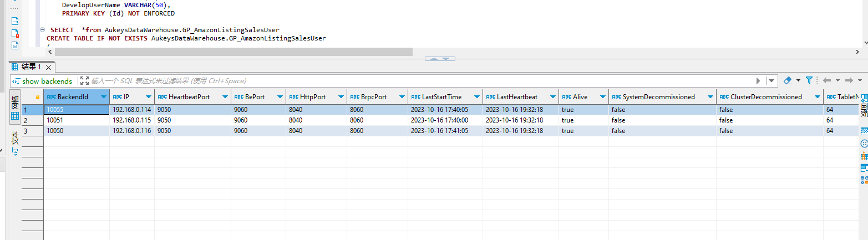Open the orange calc table icon in right sidebar
This screenshot has width=868, height=240.
(x=864, y=156)
